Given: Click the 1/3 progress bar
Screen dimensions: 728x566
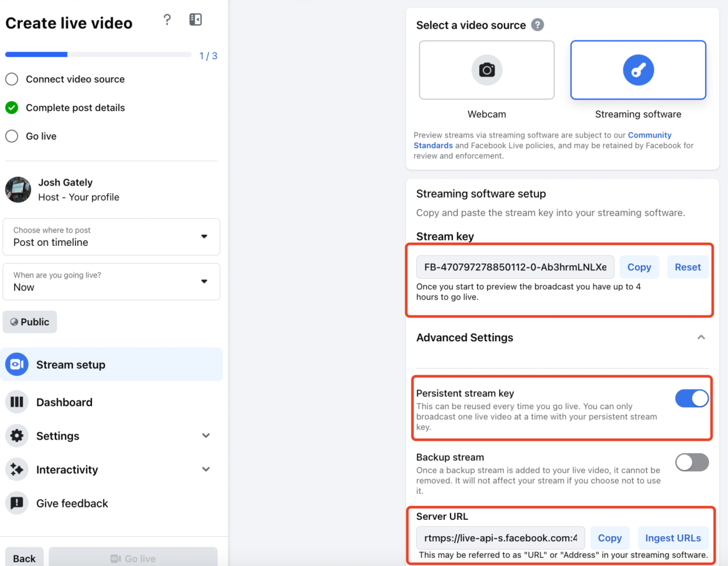Looking at the screenshot, I should [x=98, y=54].
